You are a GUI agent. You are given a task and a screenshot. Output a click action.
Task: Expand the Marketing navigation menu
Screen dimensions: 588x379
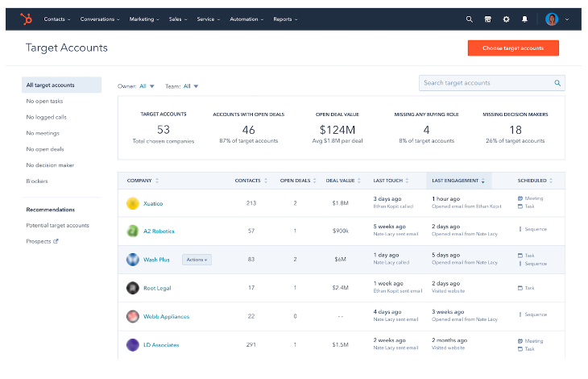tap(144, 19)
